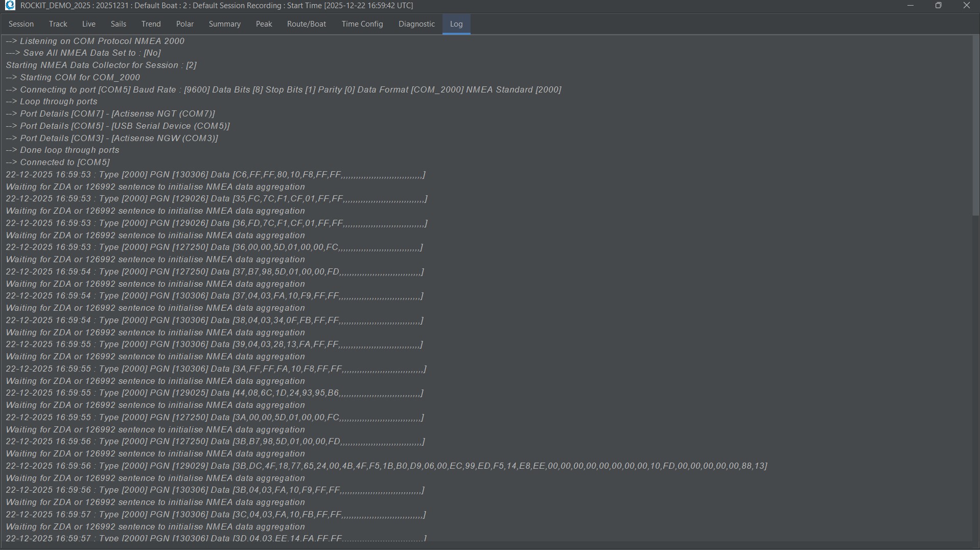Switch to the Track tab
Viewport: 980px width, 550px height.
coord(58,24)
